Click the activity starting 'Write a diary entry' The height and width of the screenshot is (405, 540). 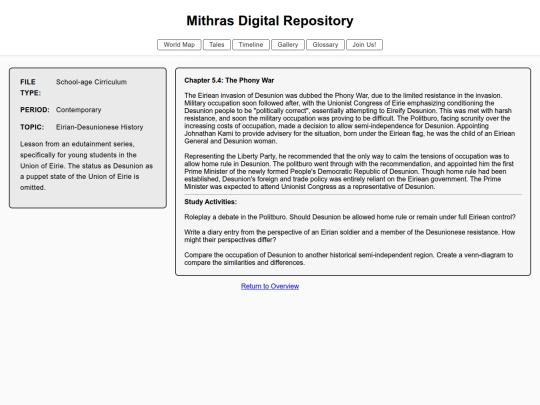(350, 236)
